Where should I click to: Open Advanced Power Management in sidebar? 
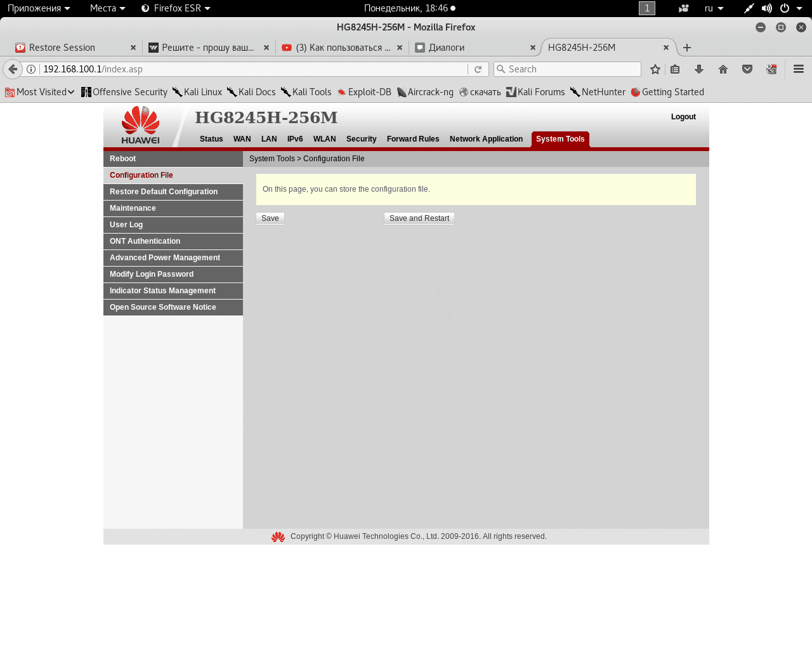click(x=173, y=258)
